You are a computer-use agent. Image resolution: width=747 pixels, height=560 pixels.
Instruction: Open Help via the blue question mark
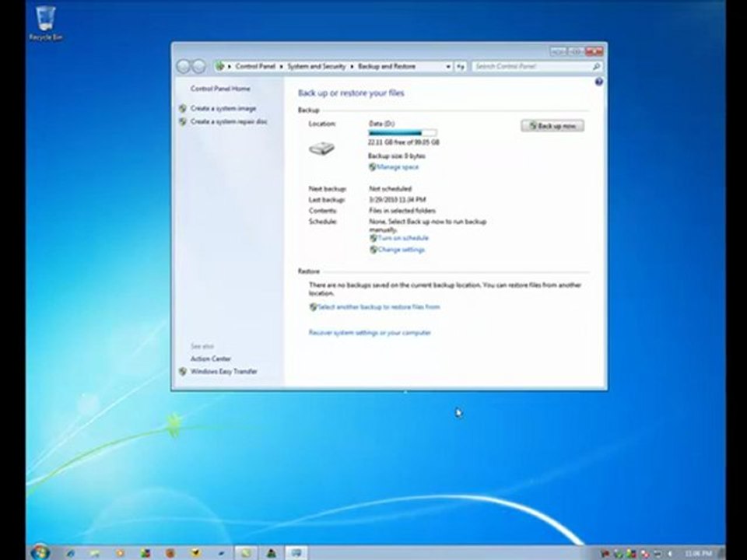[x=599, y=82]
